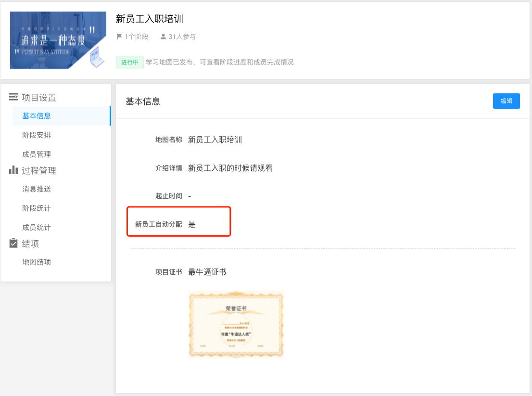Click the 地图名称 value 新员工入职培训

pyautogui.click(x=215, y=140)
